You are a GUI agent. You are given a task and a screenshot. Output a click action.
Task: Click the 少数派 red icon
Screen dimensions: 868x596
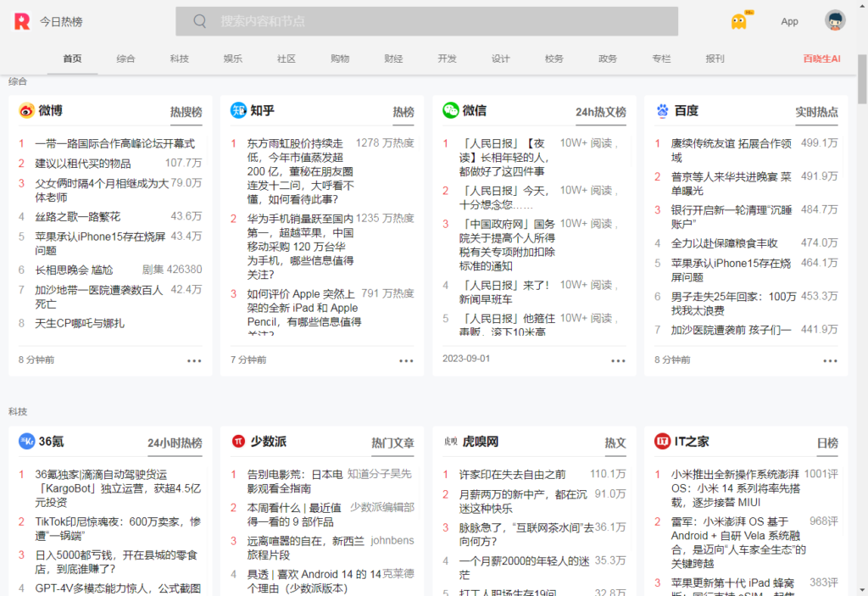pos(238,442)
